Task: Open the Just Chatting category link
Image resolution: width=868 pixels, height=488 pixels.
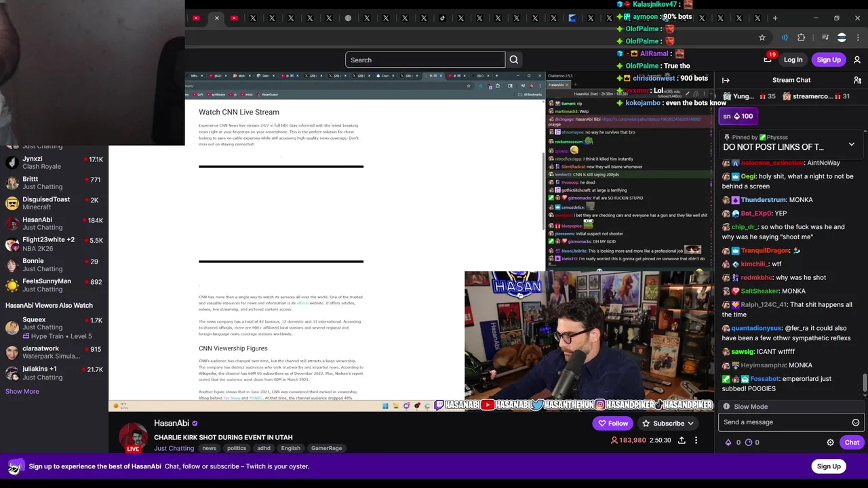Action: click(x=174, y=448)
